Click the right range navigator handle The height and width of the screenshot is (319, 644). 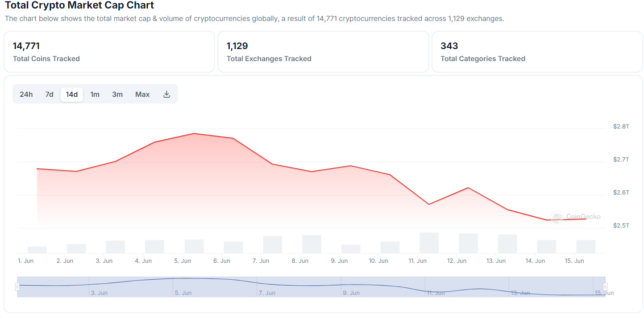(605, 287)
